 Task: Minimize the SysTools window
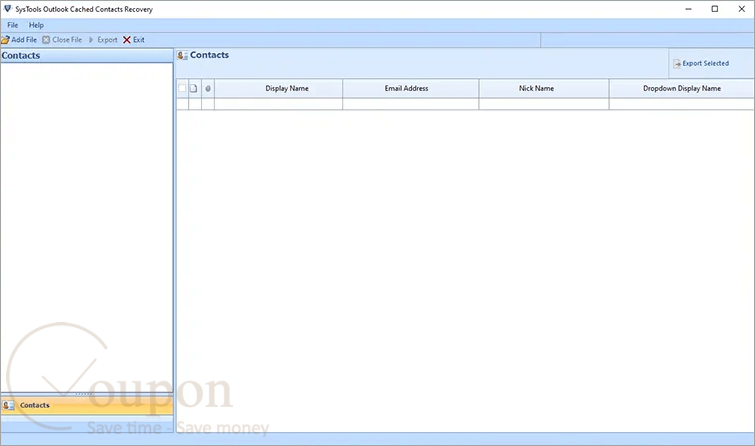(689, 9)
